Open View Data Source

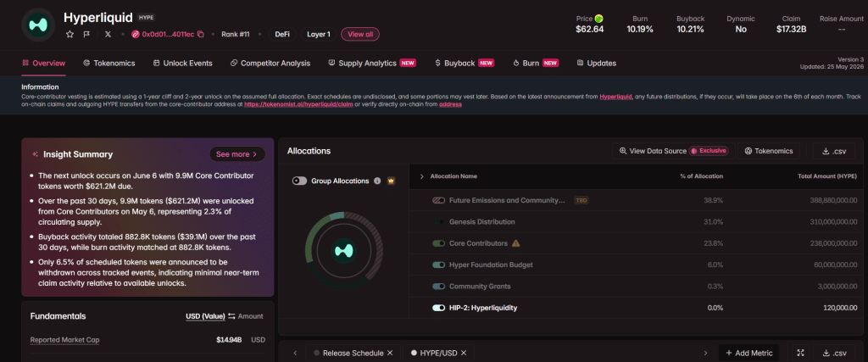coord(672,151)
